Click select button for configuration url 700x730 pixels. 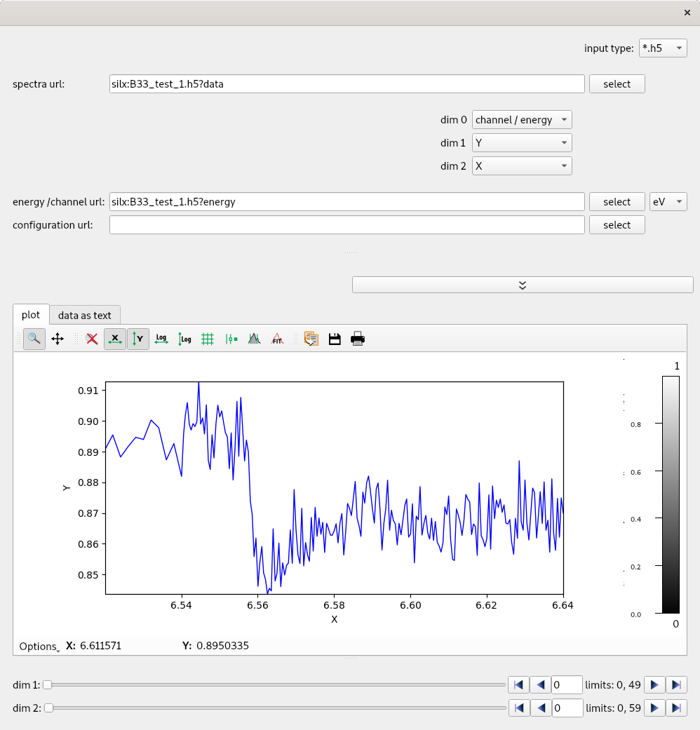(x=617, y=225)
